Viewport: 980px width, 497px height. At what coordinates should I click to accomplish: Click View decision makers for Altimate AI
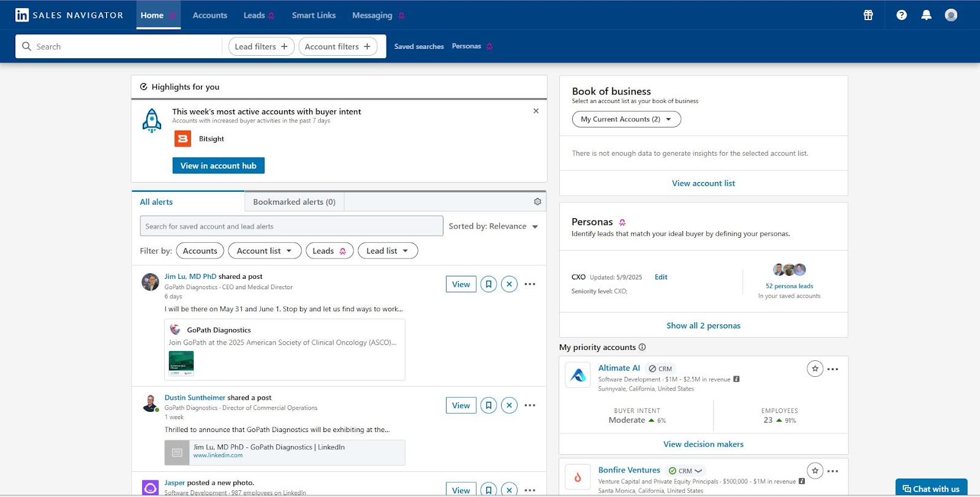click(x=703, y=444)
